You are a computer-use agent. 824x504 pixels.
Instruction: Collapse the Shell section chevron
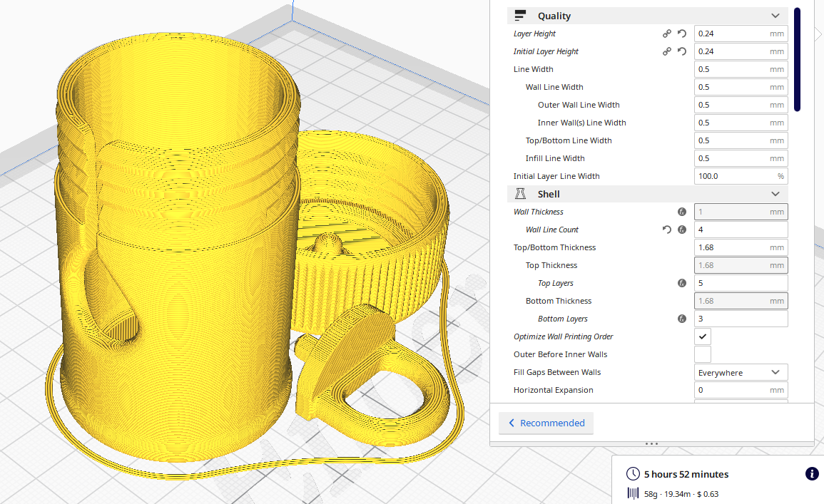tap(775, 193)
